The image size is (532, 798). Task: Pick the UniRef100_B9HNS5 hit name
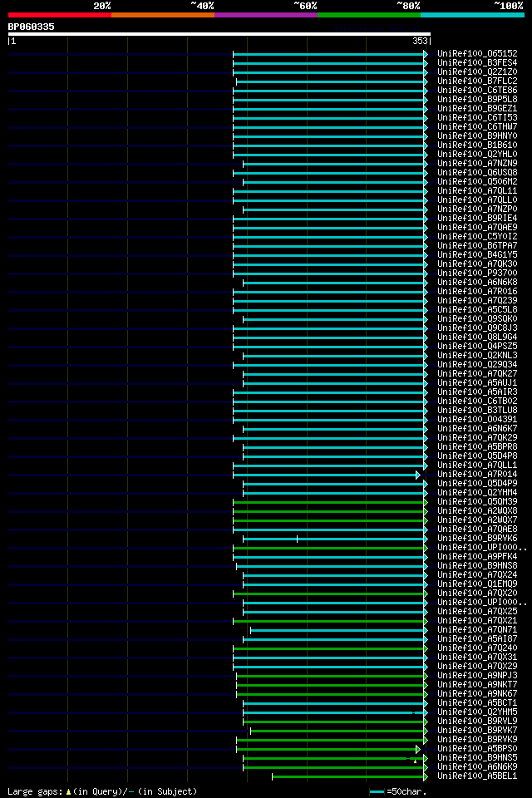pyautogui.click(x=477, y=759)
